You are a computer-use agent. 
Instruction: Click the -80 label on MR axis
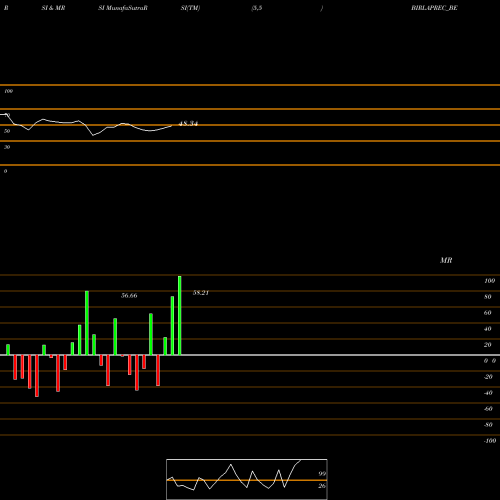pos(488,425)
